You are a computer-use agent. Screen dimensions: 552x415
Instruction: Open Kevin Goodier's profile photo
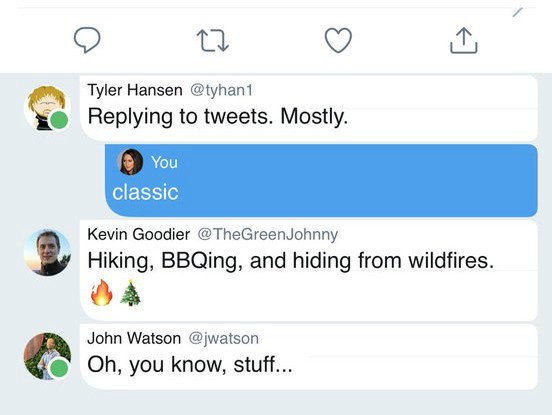click(x=48, y=252)
